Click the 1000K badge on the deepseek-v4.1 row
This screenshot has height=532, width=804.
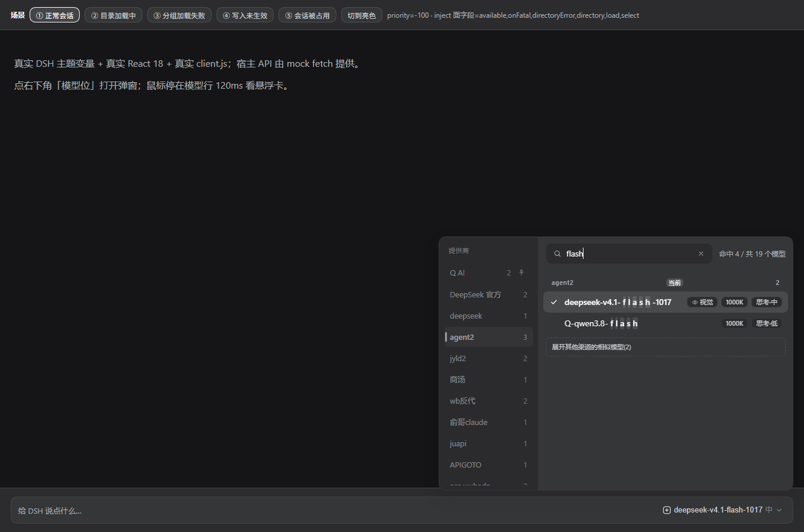(734, 302)
